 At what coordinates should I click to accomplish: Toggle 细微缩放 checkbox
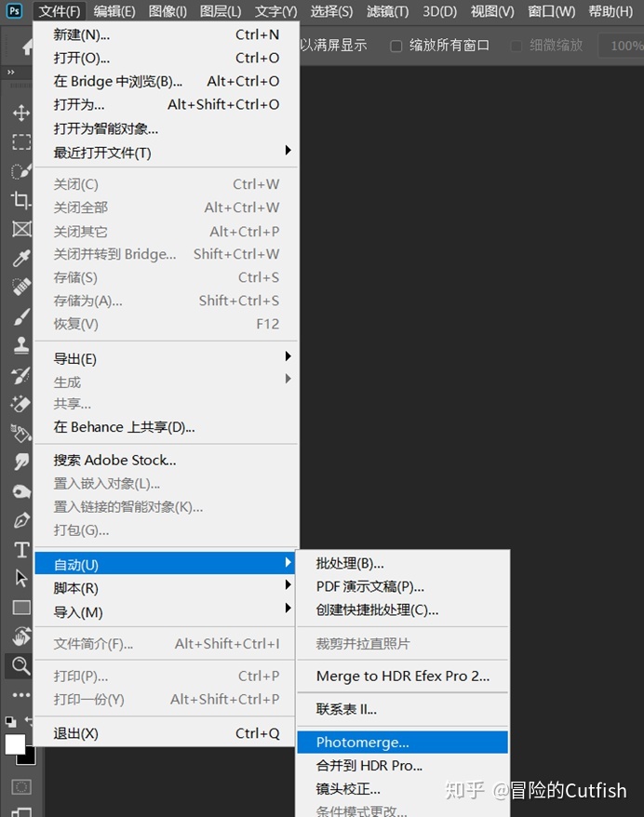point(516,46)
